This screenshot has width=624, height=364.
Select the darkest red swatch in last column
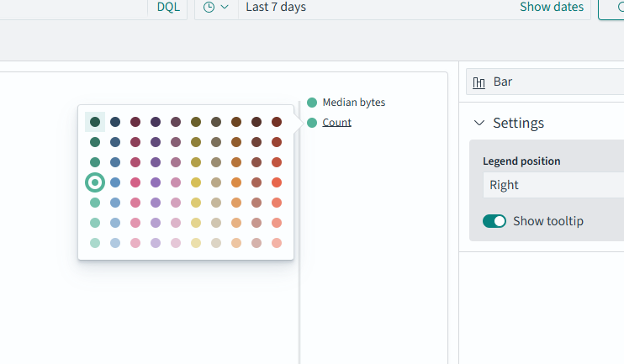click(277, 122)
